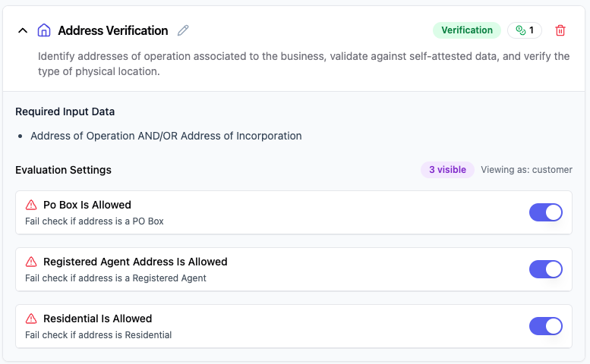590x364 pixels.
Task: Click the Required Input Data heading
Action: point(65,111)
